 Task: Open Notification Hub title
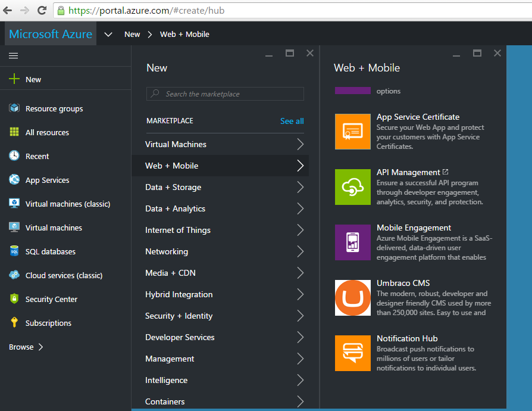pos(407,338)
